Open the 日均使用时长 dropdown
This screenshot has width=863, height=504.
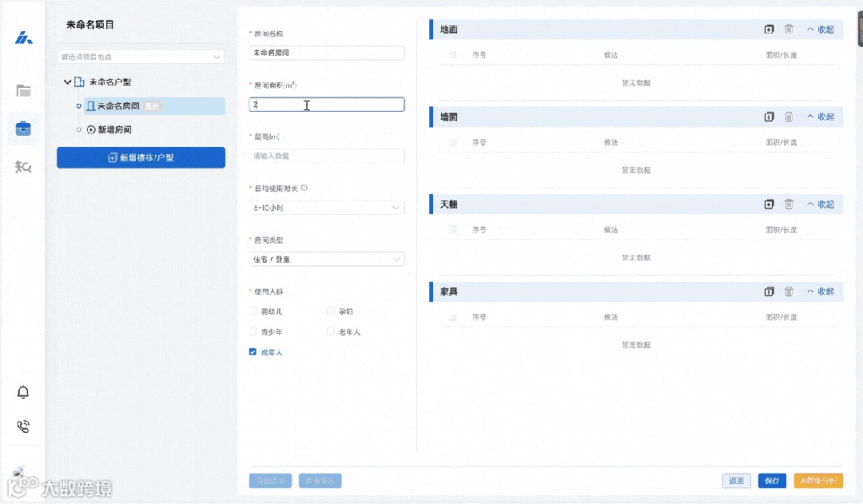click(326, 208)
